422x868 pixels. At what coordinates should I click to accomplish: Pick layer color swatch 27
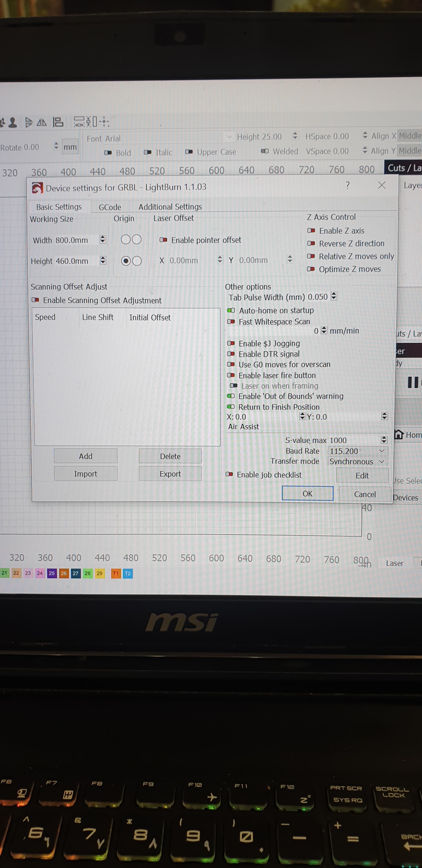point(76,573)
